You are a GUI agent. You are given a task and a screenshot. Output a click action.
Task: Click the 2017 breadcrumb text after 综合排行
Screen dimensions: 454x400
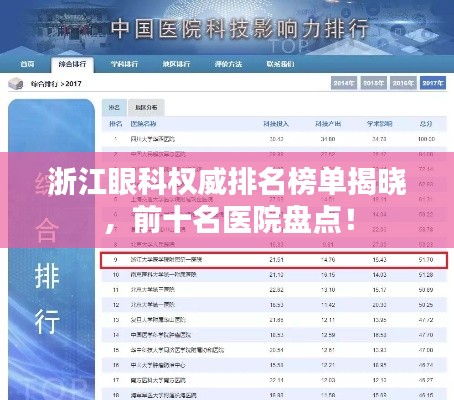(74, 84)
